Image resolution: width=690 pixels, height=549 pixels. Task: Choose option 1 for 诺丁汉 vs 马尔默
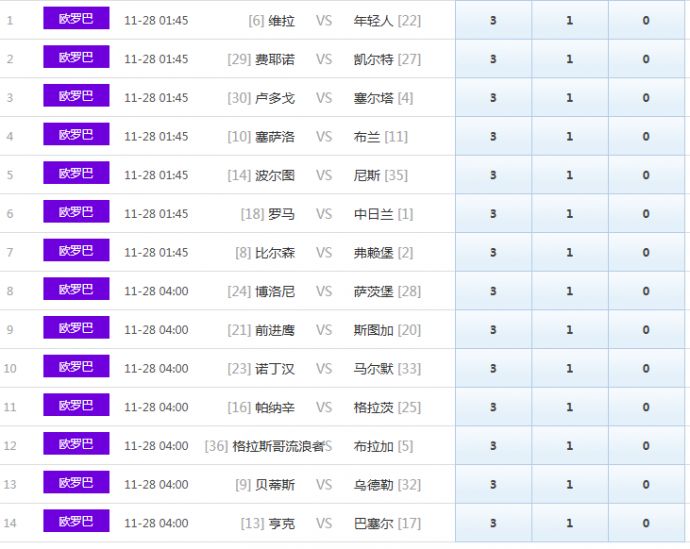(570, 368)
